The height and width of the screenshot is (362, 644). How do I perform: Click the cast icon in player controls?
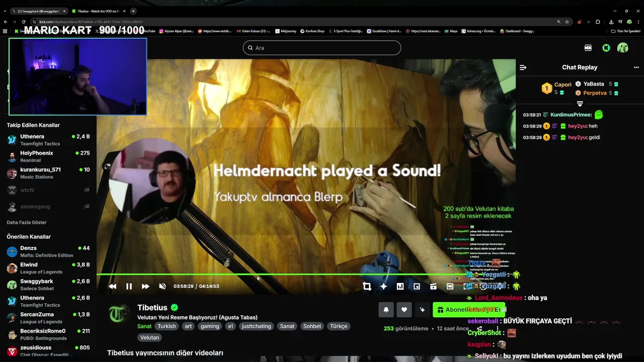(433, 286)
